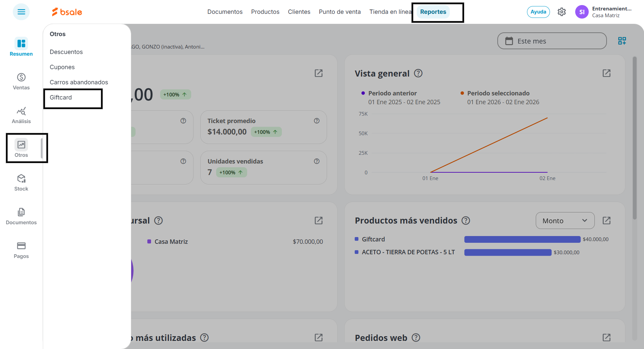
Task: Show help for más utilizadas card
Action: pos(204,338)
